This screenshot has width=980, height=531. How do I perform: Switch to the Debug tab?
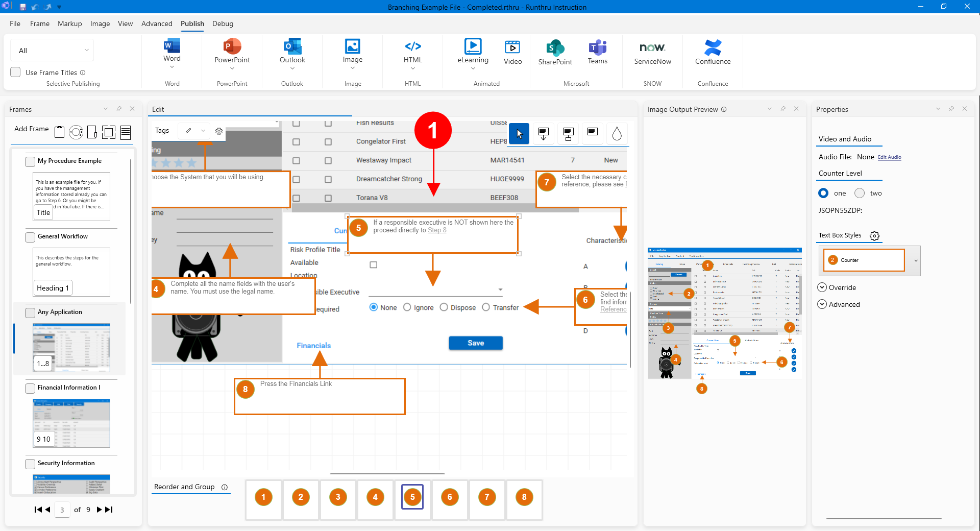pyautogui.click(x=223, y=23)
